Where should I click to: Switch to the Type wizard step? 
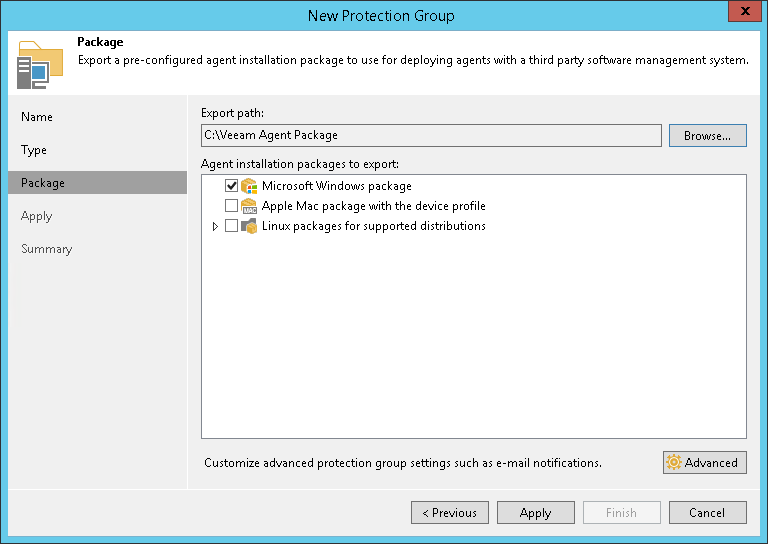34,150
